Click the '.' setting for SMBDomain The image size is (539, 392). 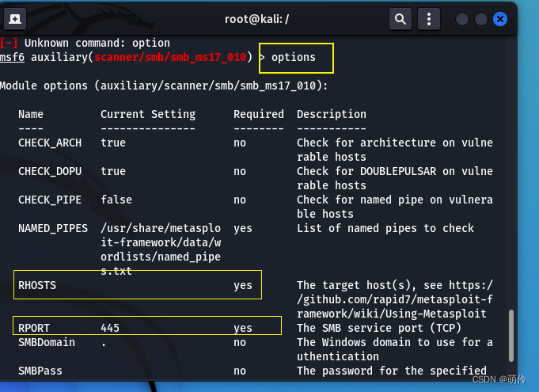104,345
